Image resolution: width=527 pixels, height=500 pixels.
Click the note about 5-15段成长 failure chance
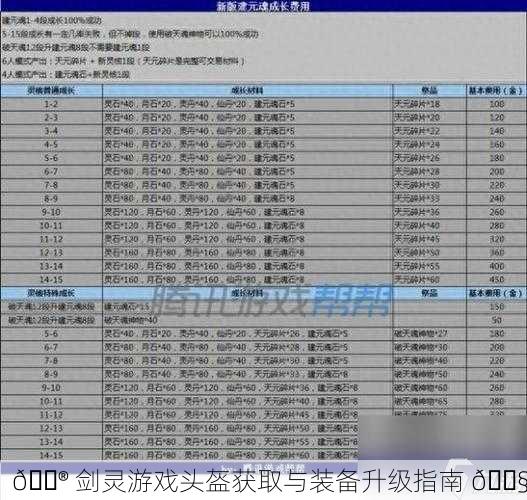130,34
